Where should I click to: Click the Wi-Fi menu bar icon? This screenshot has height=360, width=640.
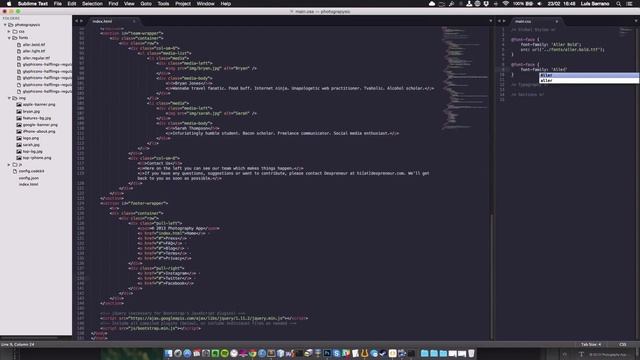coord(505,4)
